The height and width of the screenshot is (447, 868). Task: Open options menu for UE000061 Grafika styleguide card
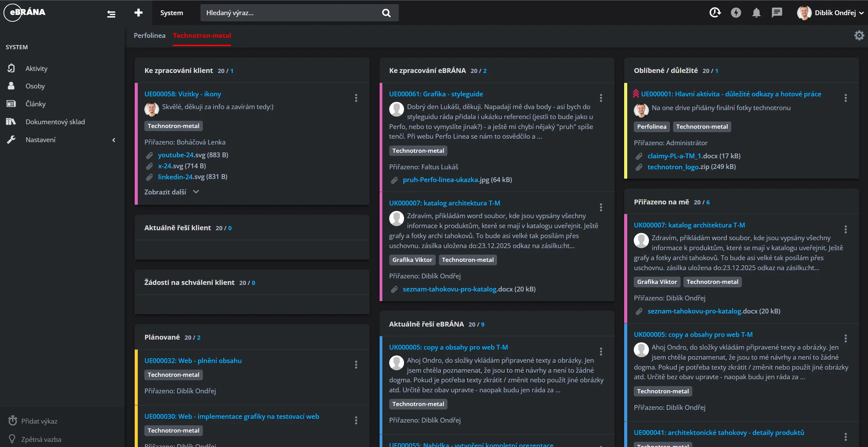pos(601,98)
